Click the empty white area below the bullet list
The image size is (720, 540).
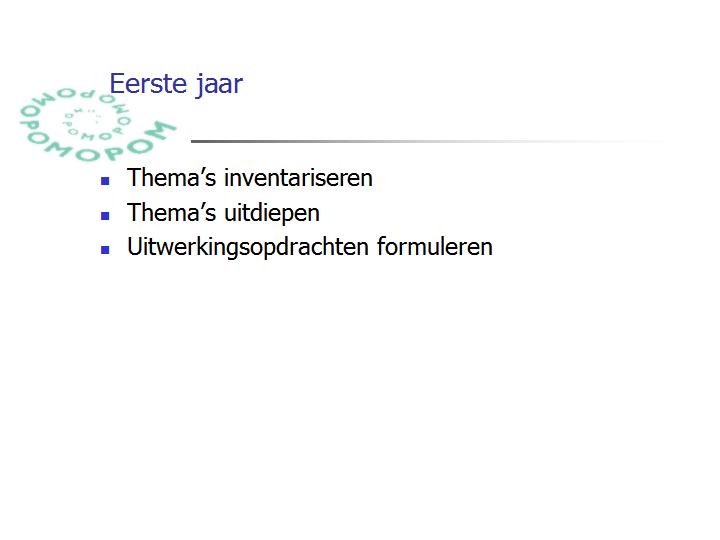tap(360, 390)
